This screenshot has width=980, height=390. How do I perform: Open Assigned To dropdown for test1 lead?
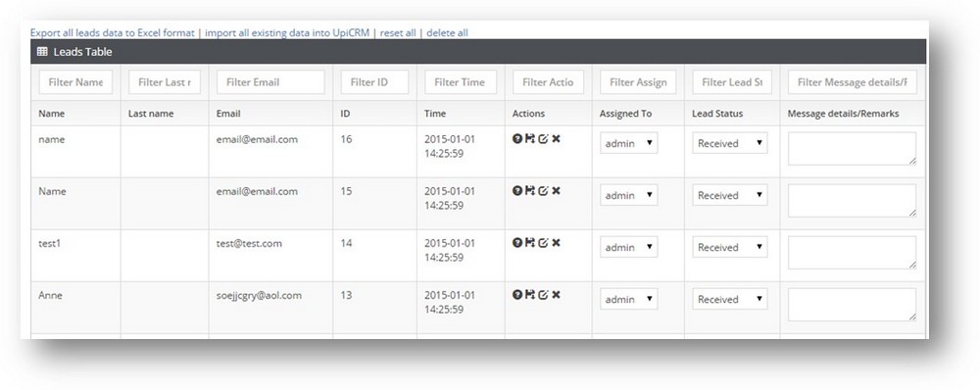(629, 247)
